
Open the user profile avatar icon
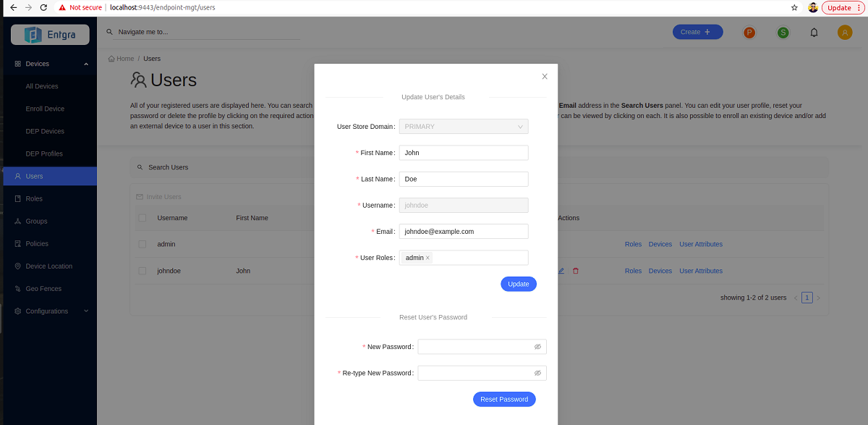point(845,33)
